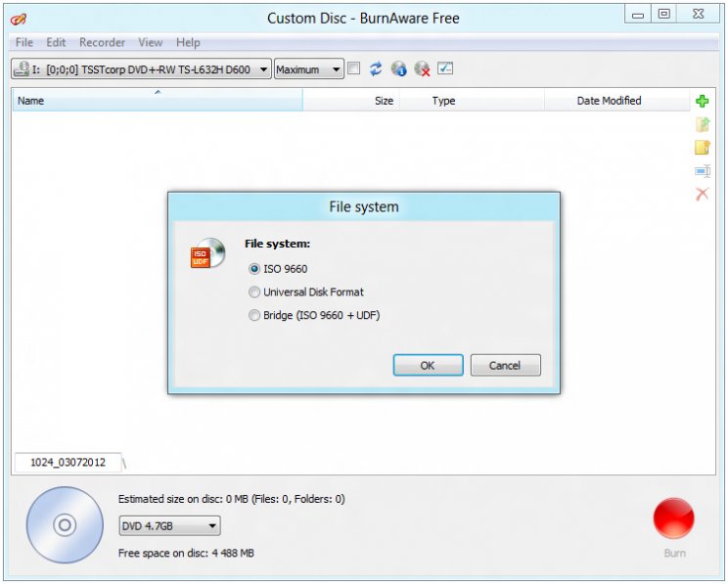Open the Recorder menu

[102, 42]
